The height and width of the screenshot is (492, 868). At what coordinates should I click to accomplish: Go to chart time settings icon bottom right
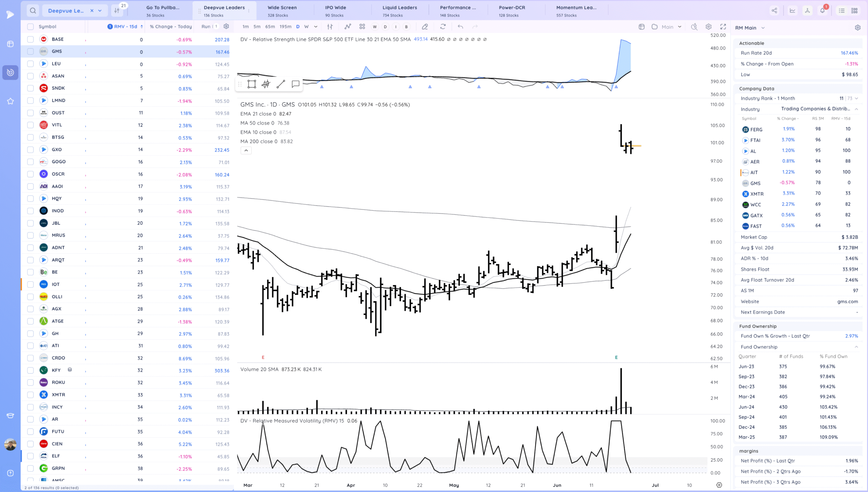[x=719, y=485]
